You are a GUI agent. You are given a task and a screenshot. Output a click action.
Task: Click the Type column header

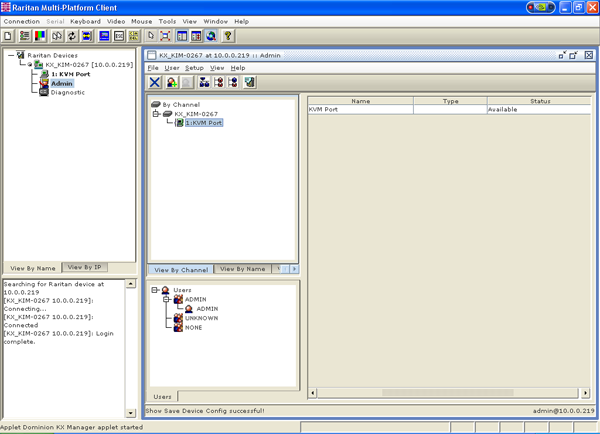450,101
